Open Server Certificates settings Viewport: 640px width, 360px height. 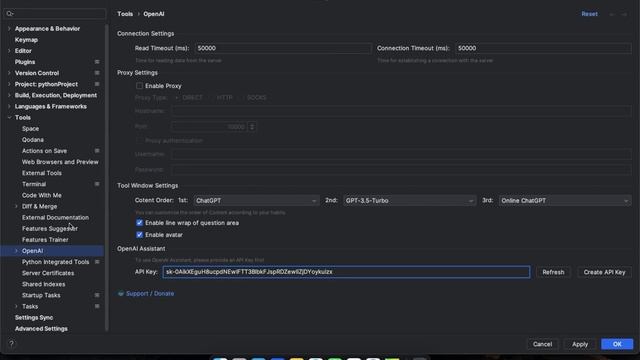coord(48,273)
